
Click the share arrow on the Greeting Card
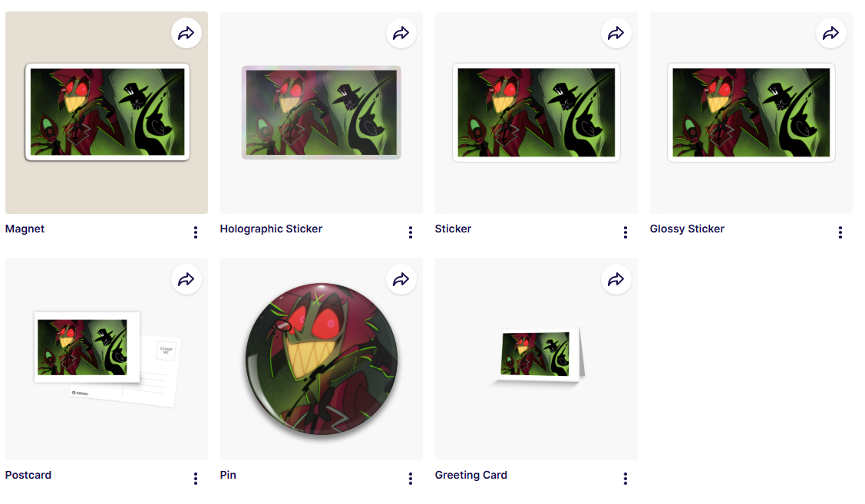click(x=616, y=279)
